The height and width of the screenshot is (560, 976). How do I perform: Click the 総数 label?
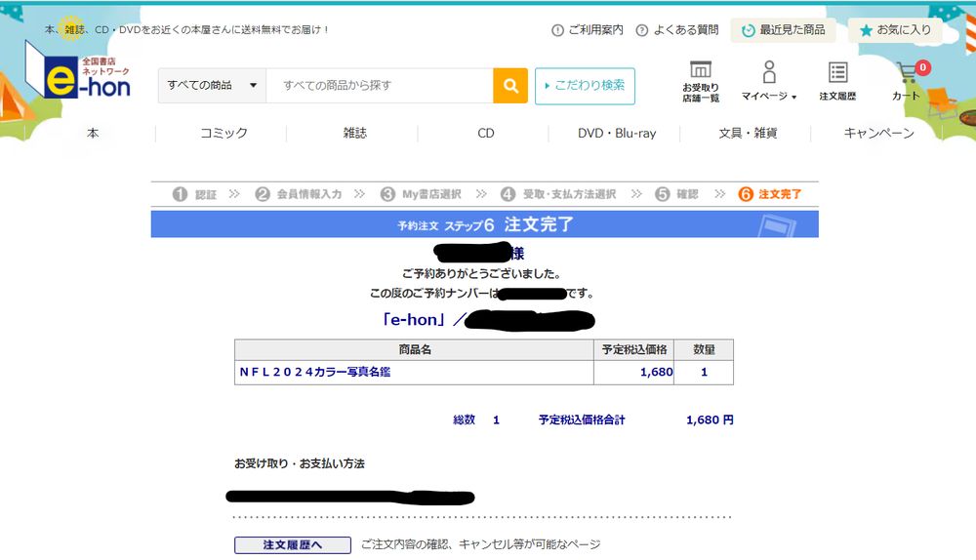465,420
